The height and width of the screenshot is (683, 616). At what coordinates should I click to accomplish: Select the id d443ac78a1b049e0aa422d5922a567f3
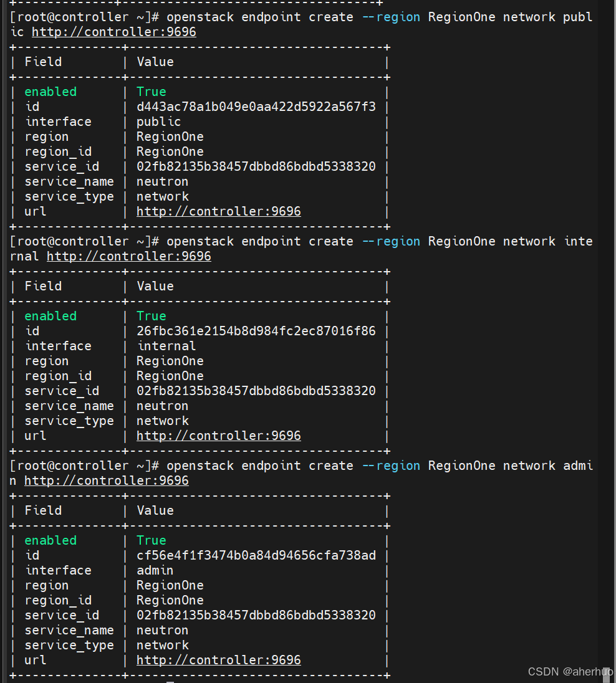(x=256, y=107)
